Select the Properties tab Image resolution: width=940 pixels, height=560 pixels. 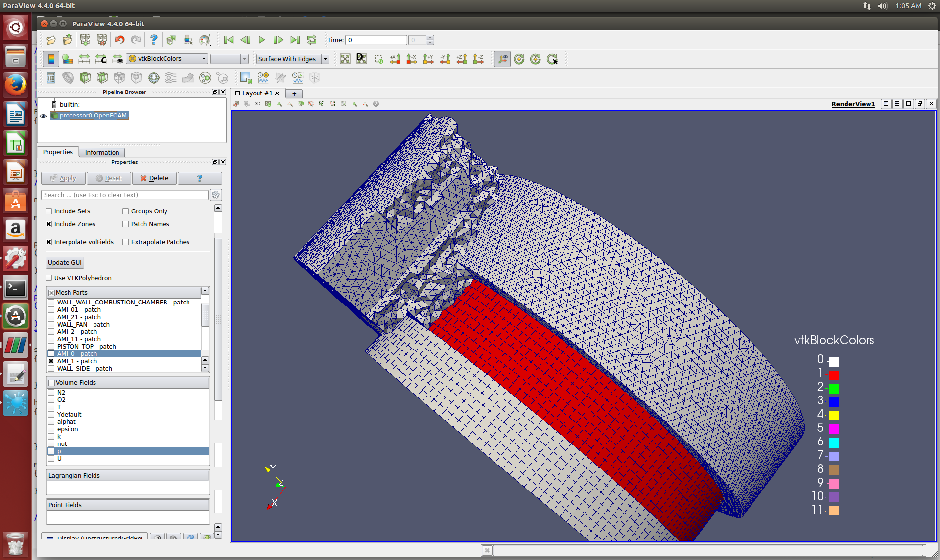tap(58, 152)
